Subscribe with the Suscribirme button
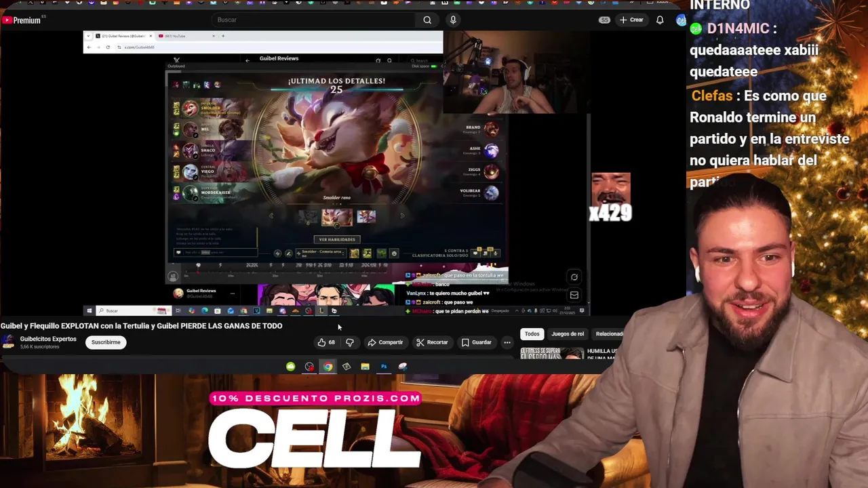The image size is (868, 488). coord(106,342)
